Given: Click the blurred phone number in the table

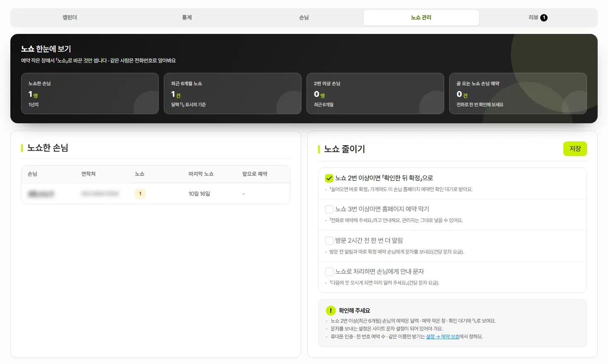Looking at the screenshot, I should [100, 194].
